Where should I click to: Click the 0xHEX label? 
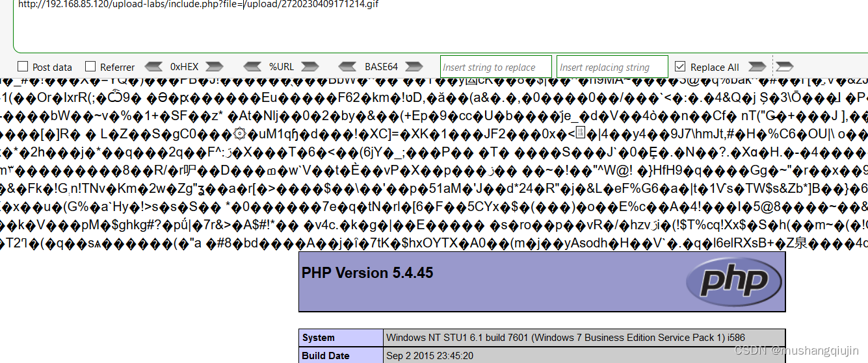click(x=184, y=67)
